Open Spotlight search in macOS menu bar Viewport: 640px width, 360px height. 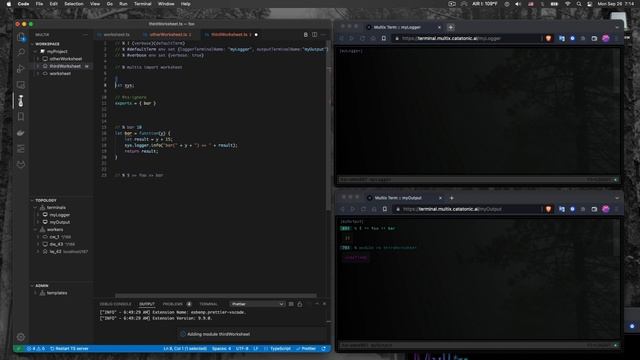point(579,4)
